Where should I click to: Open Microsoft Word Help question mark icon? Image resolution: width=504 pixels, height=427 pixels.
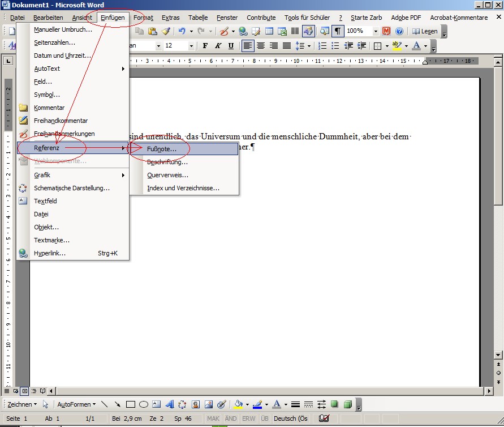point(399,31)
